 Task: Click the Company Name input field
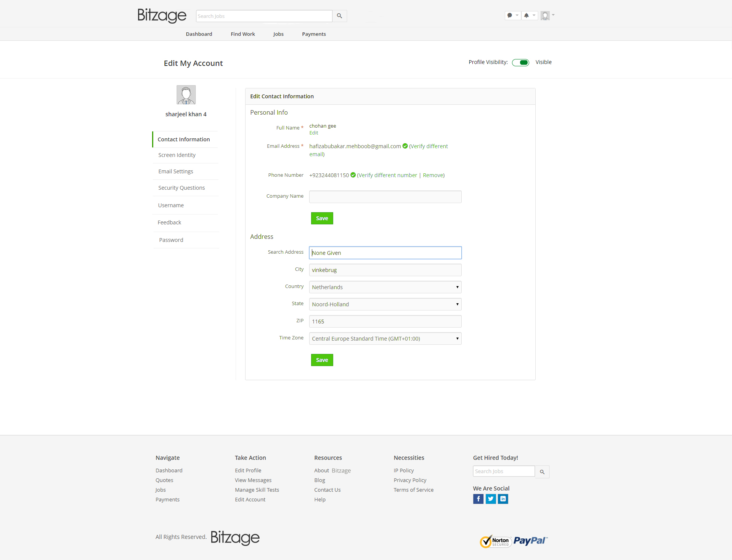385,197
